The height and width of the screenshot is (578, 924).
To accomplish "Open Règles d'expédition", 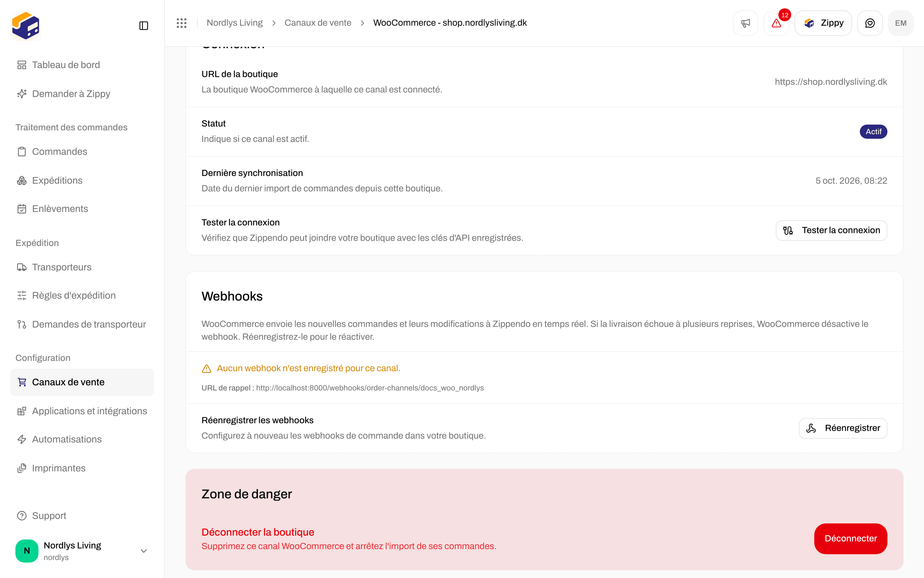I will tap(82, 295).
